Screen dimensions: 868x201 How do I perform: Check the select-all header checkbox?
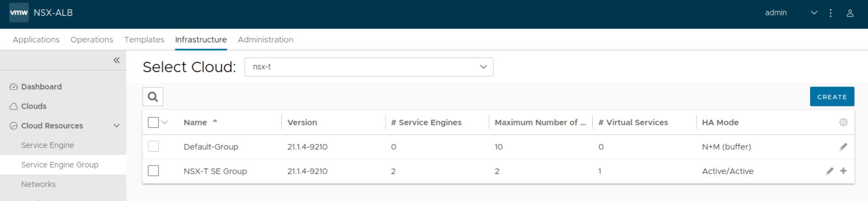click(x=153, y=122)
